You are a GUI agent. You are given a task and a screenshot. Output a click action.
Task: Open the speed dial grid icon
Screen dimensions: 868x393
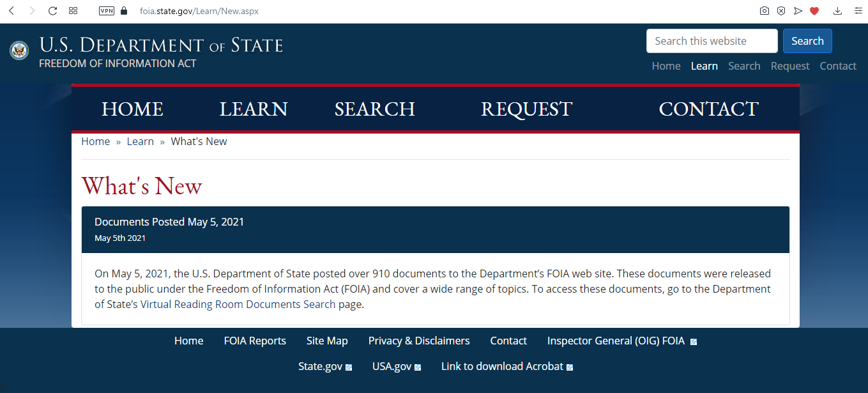[73, 11]
